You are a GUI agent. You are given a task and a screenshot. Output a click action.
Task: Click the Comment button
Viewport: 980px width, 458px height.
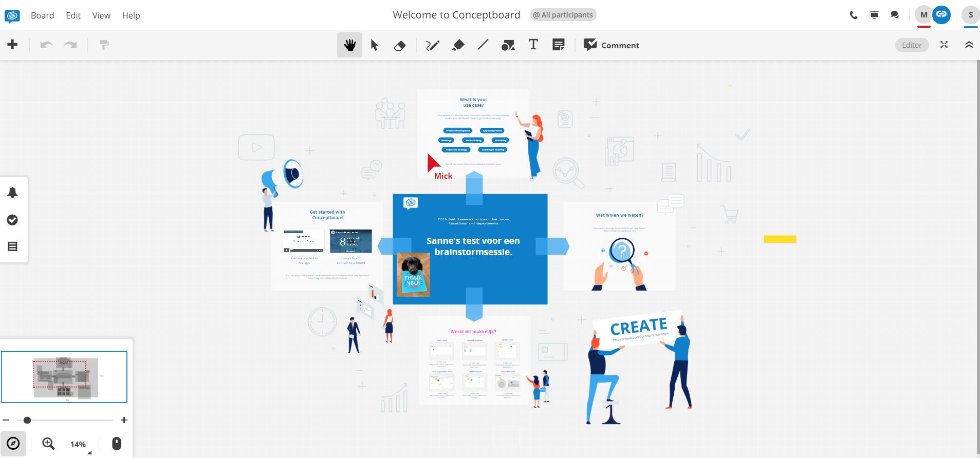click(611, 45)
